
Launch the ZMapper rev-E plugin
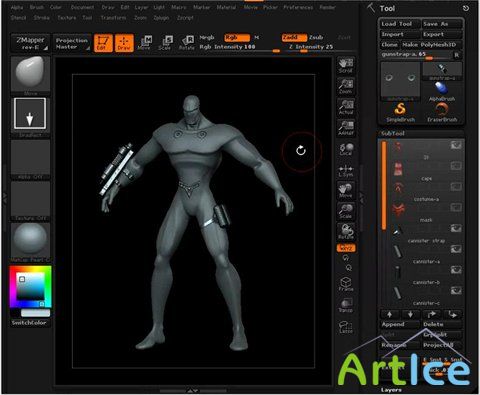coord(30,43)
